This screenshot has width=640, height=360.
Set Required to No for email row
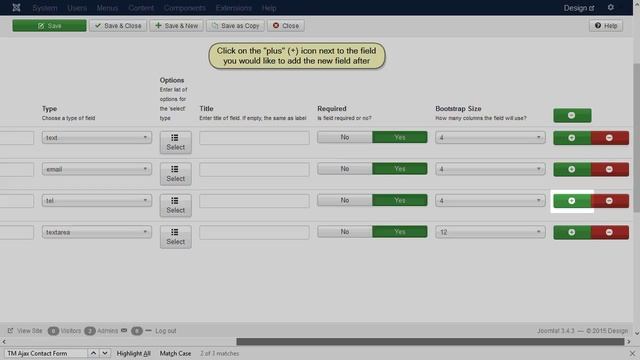click(x=344, y=169)
